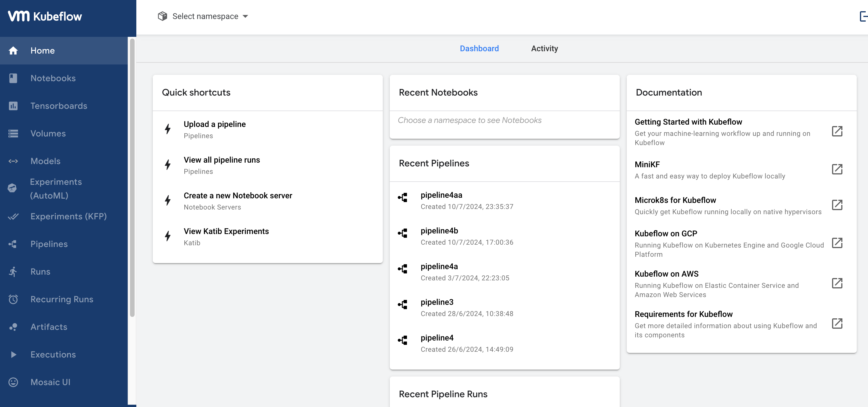The width and height of the screenshot is (868, 407).
Task: Click lightning icon beside View Katib Experiments
Action: tap(168, 236)
